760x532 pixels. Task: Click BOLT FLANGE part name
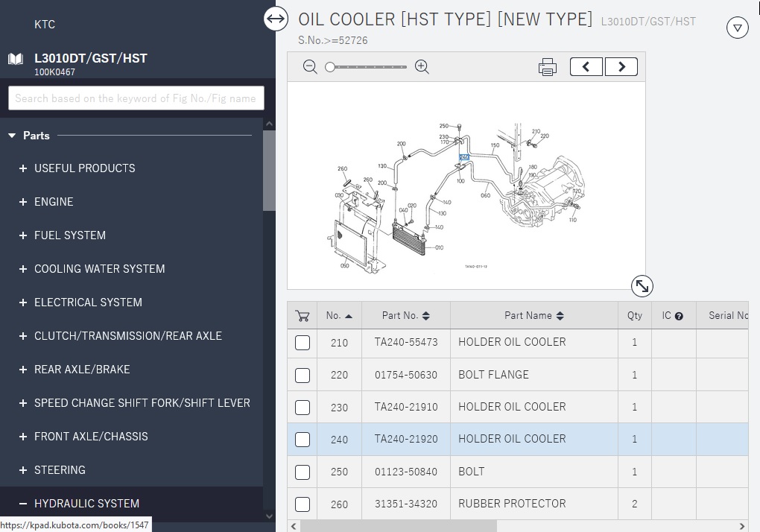coord(493,375)
